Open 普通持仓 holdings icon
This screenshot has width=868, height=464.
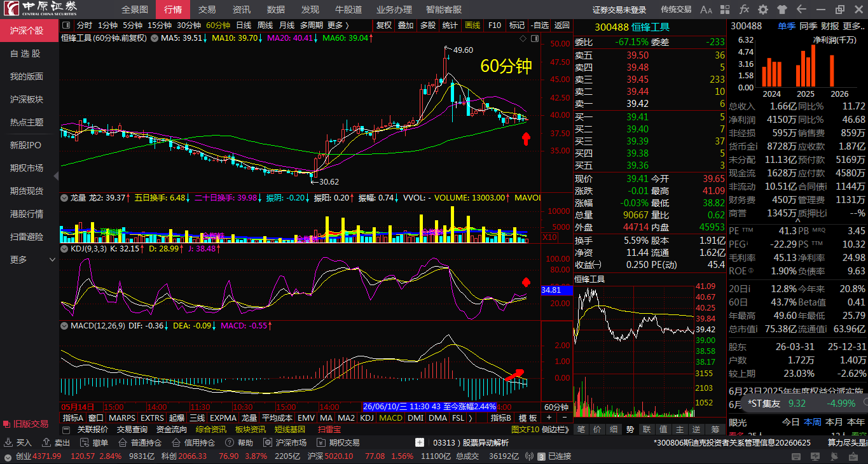pyautogui.click(x=123, y=442)
